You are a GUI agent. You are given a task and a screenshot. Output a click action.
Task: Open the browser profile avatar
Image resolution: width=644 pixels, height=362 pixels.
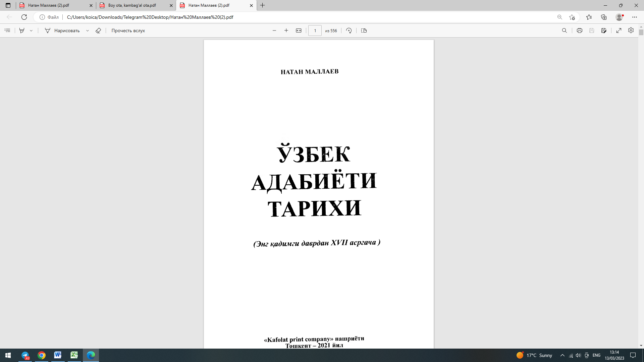(x=620, y=17)
